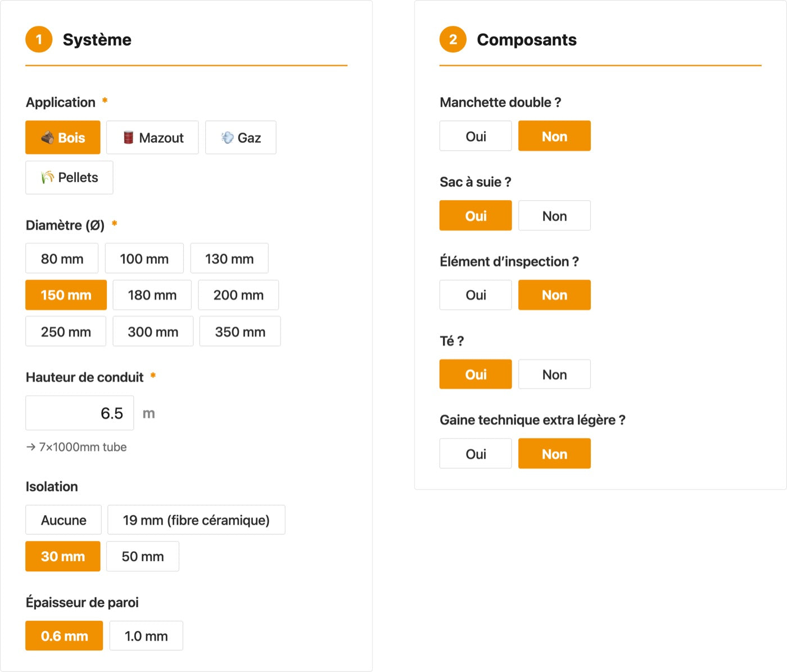Pick the 50 mm isolation option
The image size is (787, 672).
click(143, 557)
